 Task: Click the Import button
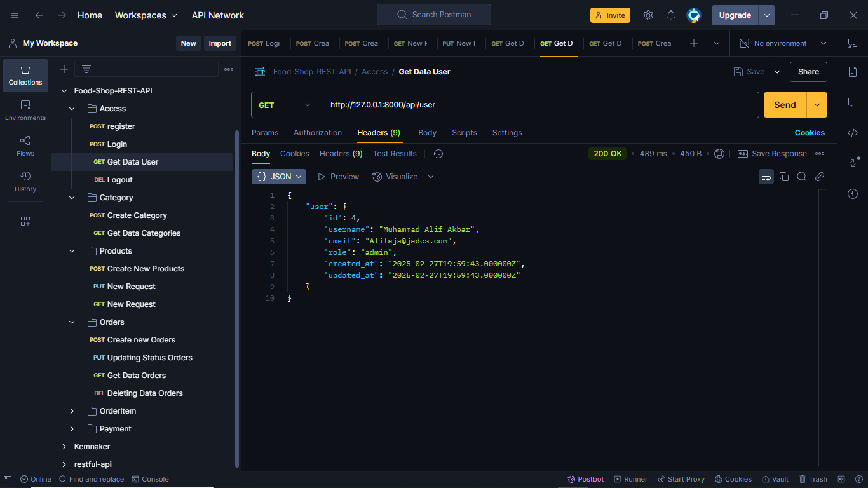click(x=220, y=43)
